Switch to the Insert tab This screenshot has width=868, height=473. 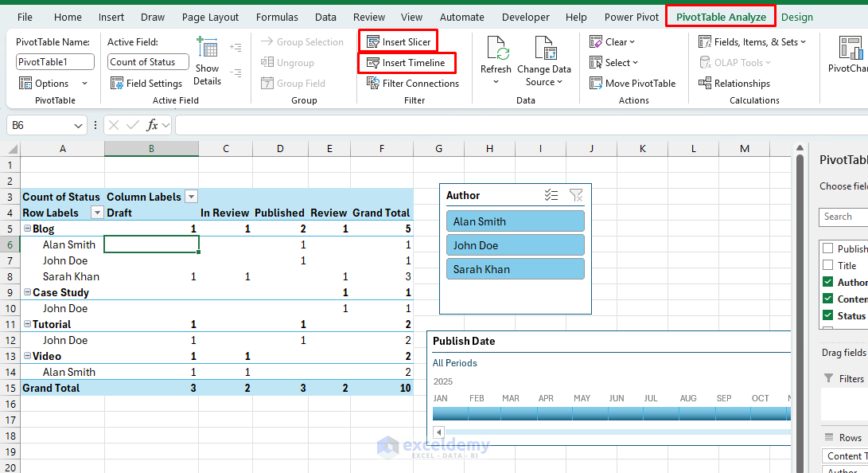coord(111,18)
